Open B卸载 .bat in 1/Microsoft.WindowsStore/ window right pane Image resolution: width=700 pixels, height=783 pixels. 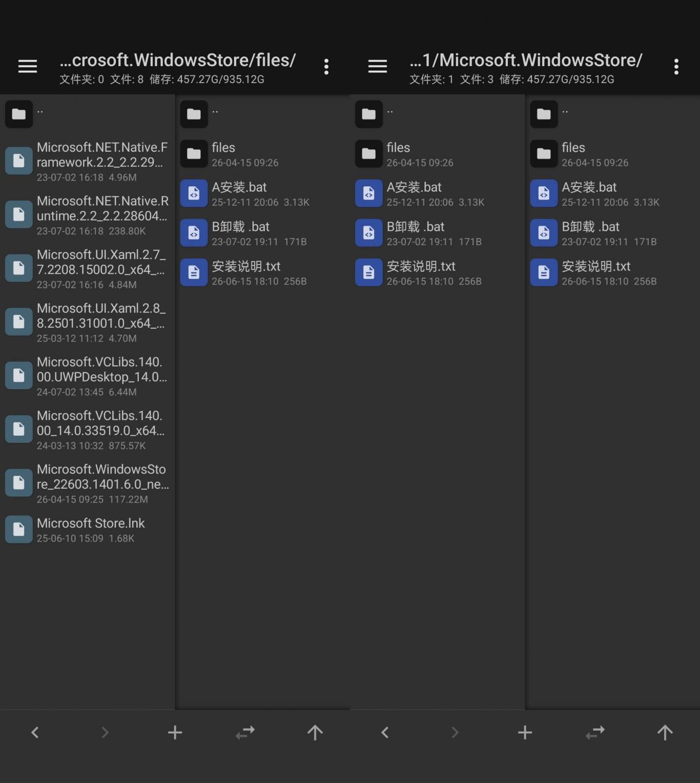(613, 233)
